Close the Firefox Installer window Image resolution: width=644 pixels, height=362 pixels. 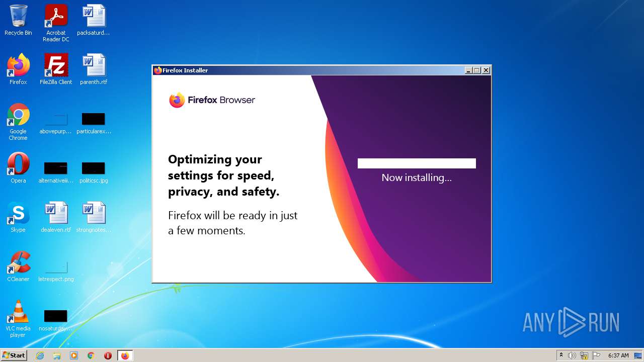[486, 70]
